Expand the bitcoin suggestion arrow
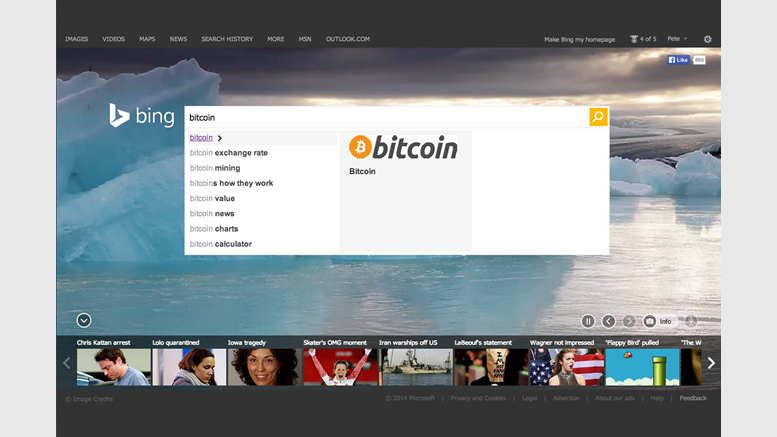This screenshot has width=777, height=437. (220, 138)
